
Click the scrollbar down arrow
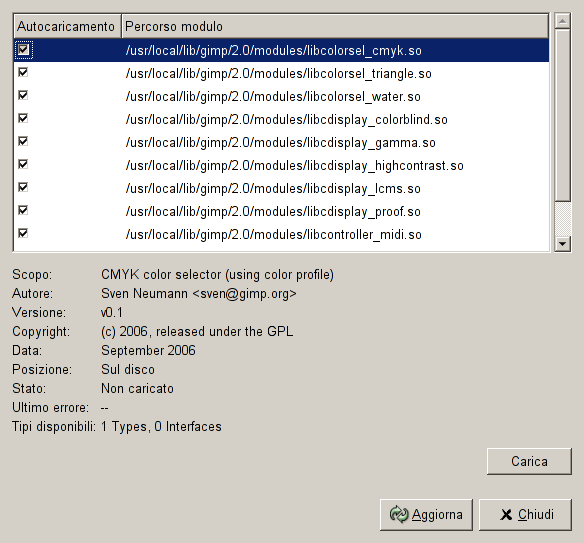pos(562,244)
